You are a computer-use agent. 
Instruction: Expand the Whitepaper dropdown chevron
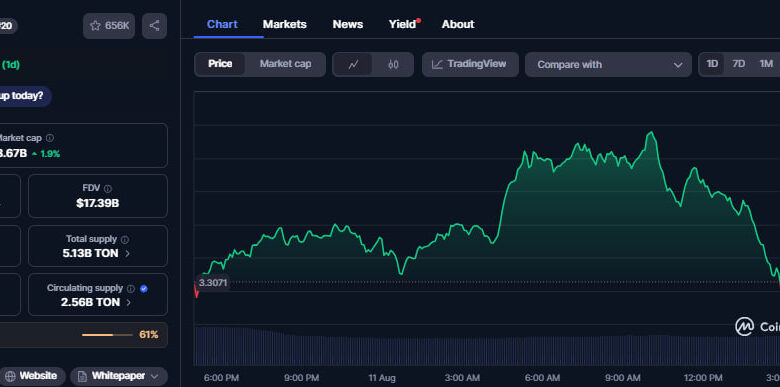tap(154, 376)
